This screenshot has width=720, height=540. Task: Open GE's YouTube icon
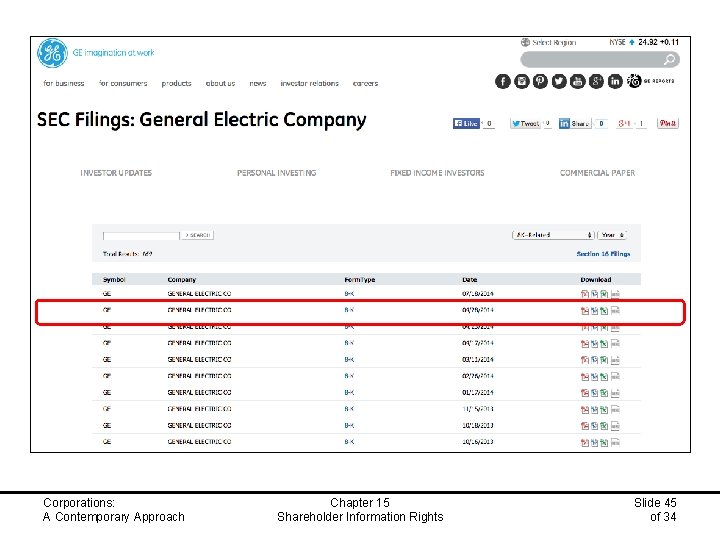(x=578, y=81)
